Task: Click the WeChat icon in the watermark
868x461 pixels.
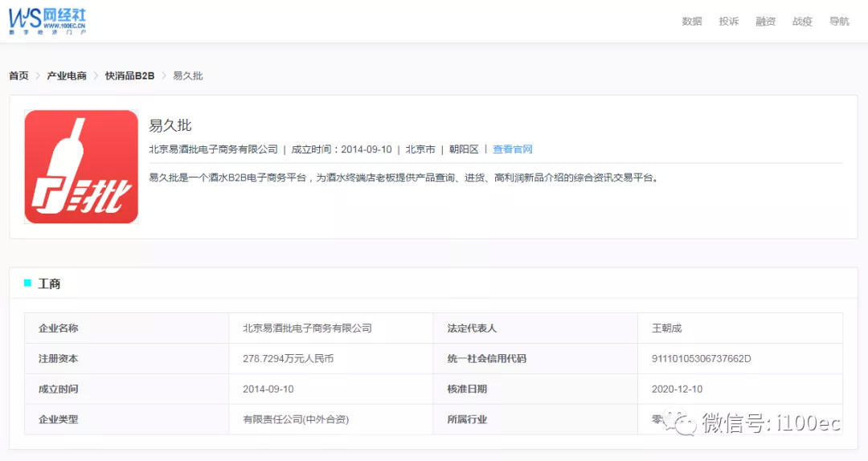Action: point(686,422)
